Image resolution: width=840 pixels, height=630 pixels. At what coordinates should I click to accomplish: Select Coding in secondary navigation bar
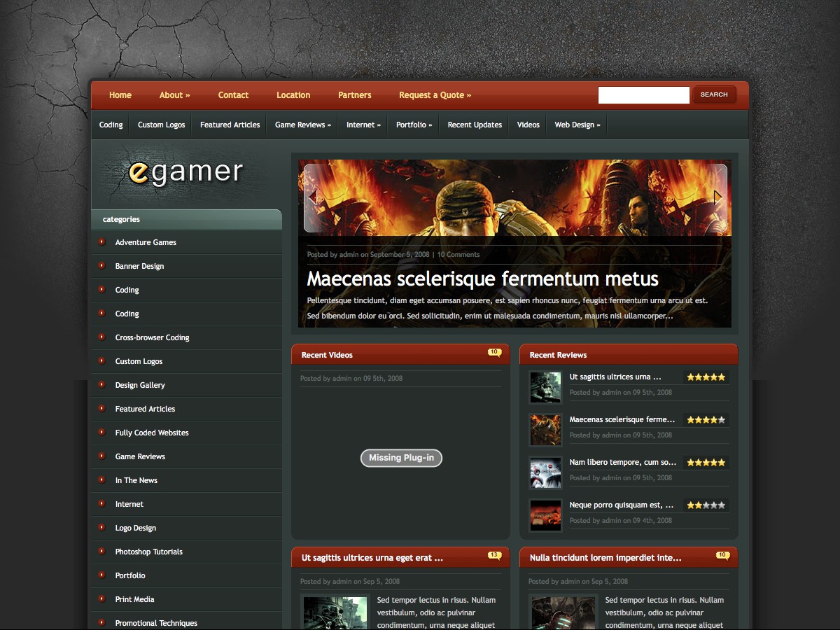111,125
